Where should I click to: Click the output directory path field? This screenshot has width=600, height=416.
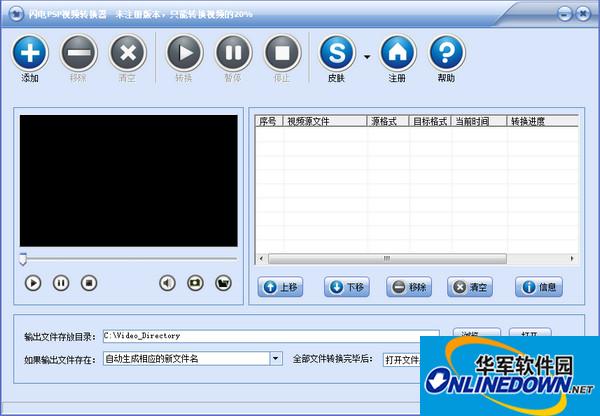[x=271, y=336]
